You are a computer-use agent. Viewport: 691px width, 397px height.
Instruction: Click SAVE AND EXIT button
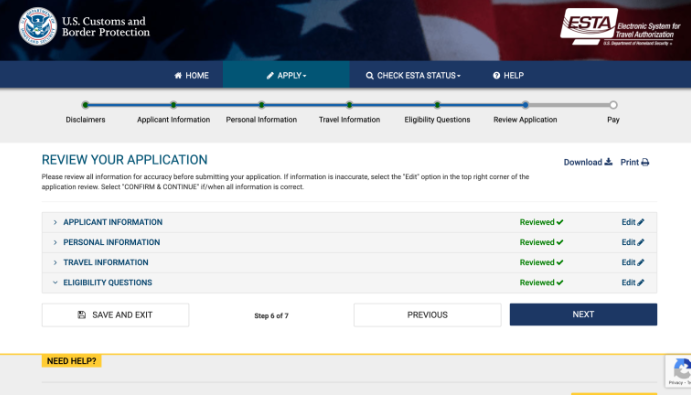click(x=115, y=315)
